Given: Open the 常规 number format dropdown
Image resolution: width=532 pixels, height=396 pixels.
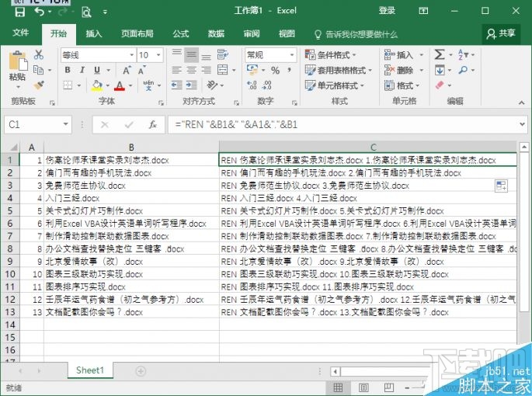Looking at the screenshot, I should pyautogui.click(x=292, y=55).
